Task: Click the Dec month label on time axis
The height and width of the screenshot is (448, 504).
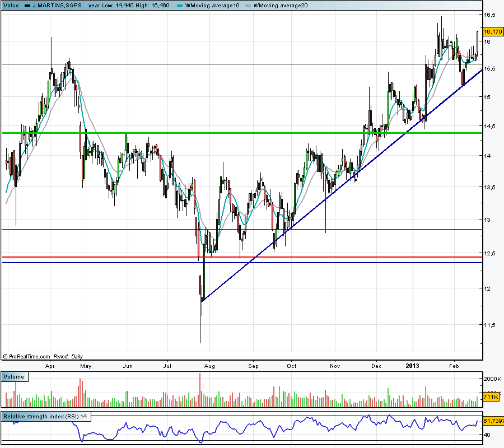Action: point(376,366)
